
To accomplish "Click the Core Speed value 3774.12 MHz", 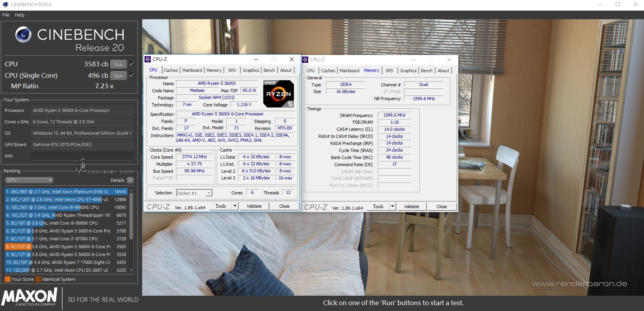I will point(194,157).
